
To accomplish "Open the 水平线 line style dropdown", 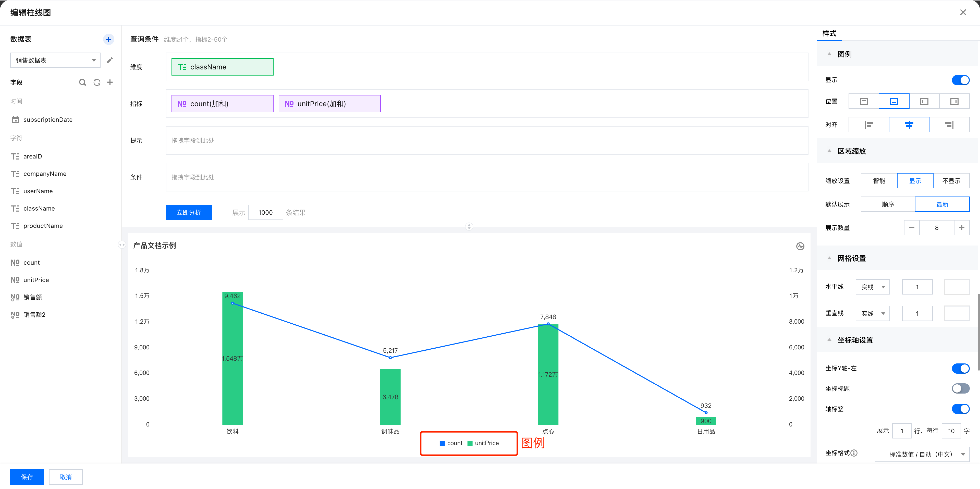I will pyautogui.click(x=872, y=287).
